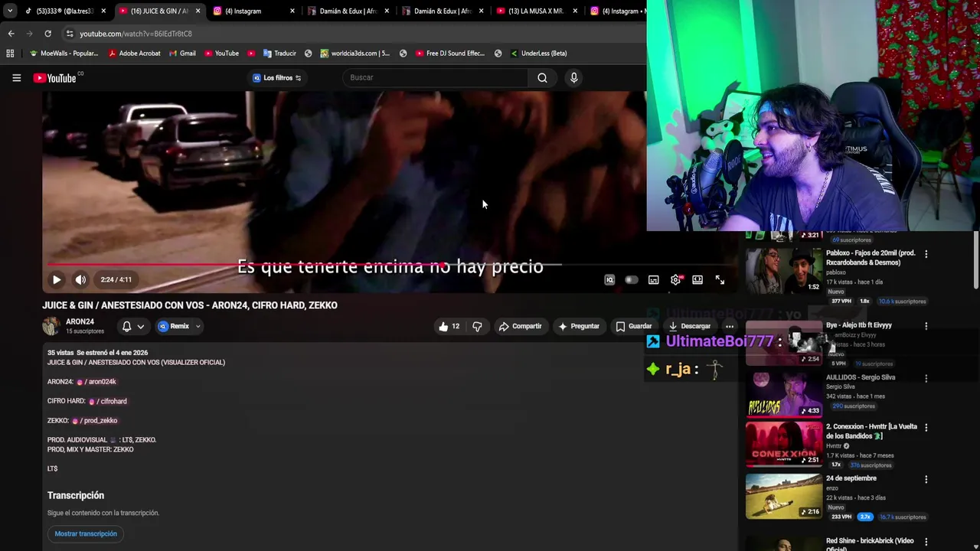Go back in the browser

(11, 34)
